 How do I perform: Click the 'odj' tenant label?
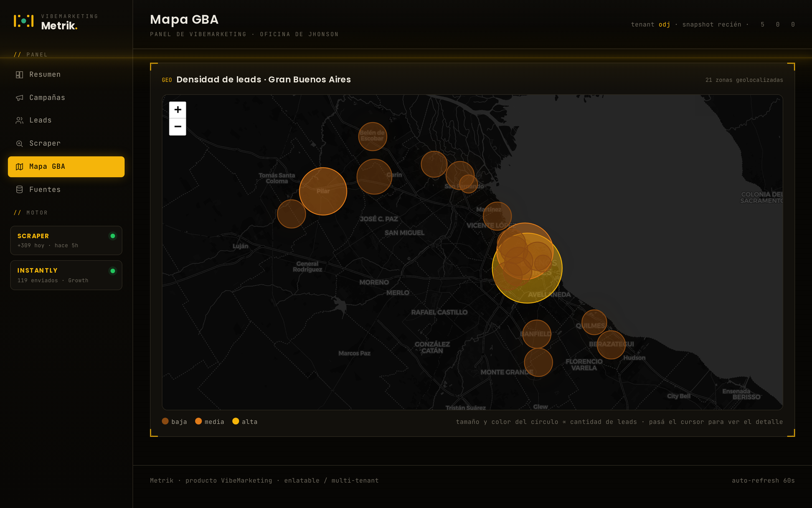tap(664, 24)
